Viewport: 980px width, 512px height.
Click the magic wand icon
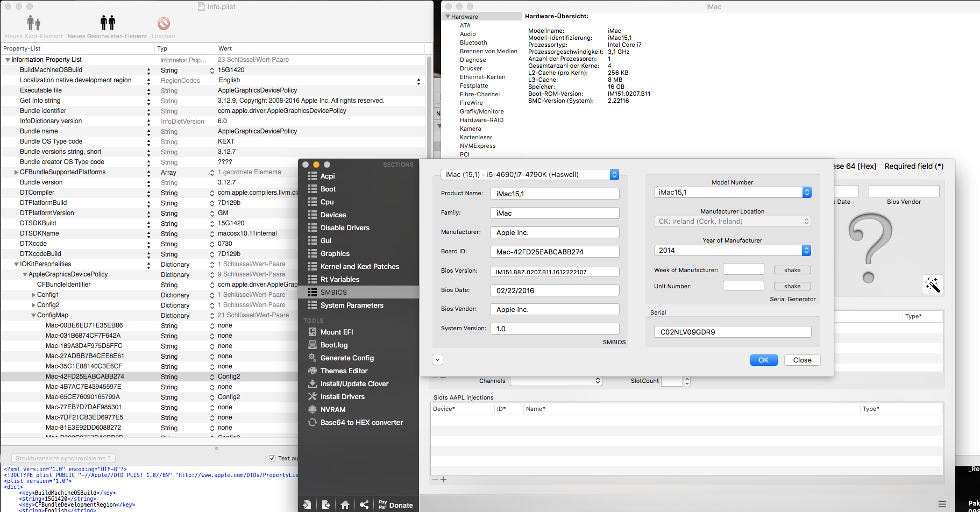tap(932, 285)
